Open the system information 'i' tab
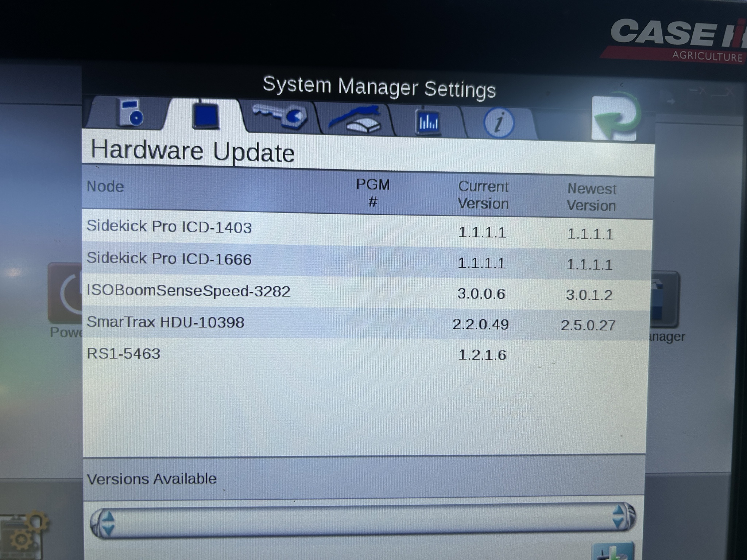This screenshot has width=747, height=560. coord(499,122)
